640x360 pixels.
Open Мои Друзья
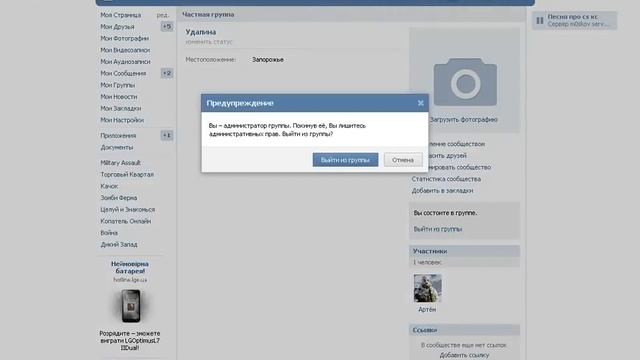(x=117, y=27)
